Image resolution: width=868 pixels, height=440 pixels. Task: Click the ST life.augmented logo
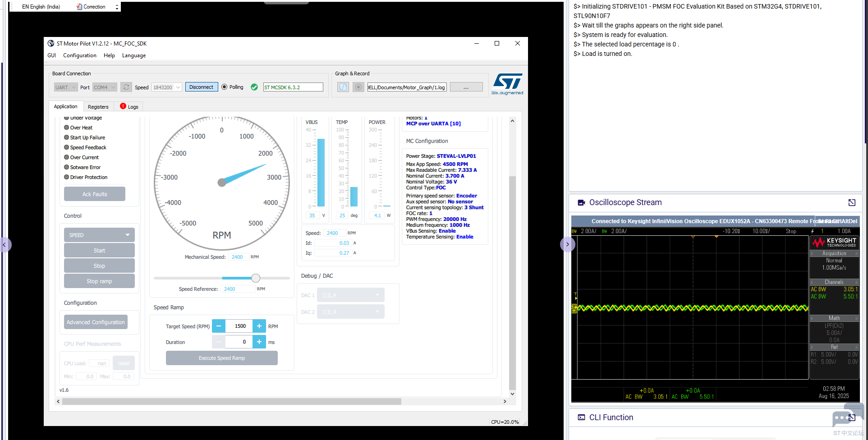click(507, 84)
